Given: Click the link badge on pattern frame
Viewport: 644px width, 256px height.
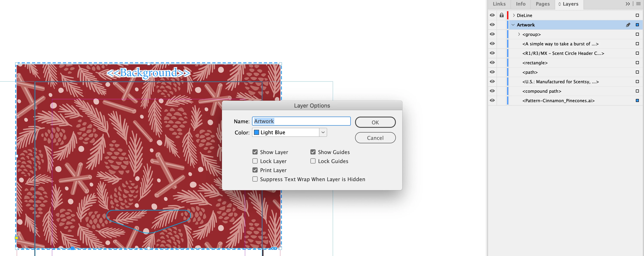Looking at the screenshot, I should click(274, 248).
